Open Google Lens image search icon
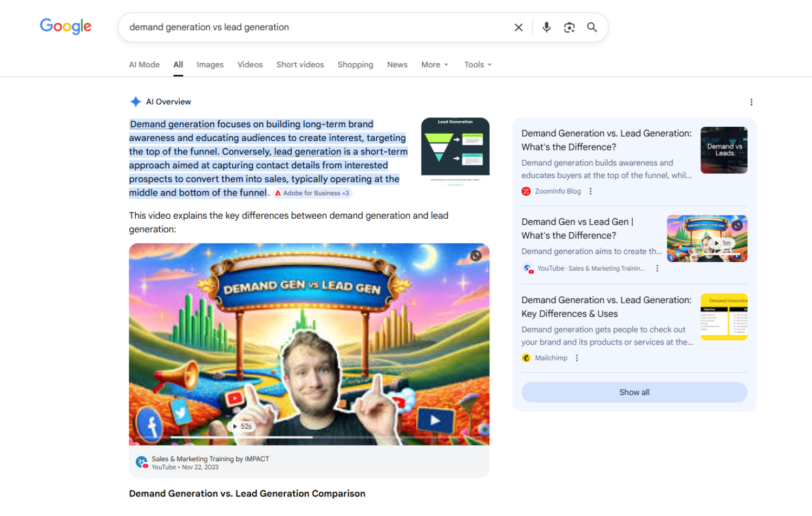Screen dimensions: 812x516 coord(569,28)
